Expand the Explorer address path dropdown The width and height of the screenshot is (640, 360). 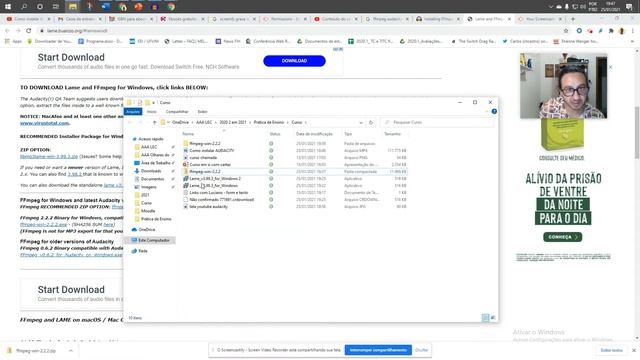[x=361, y=122]
